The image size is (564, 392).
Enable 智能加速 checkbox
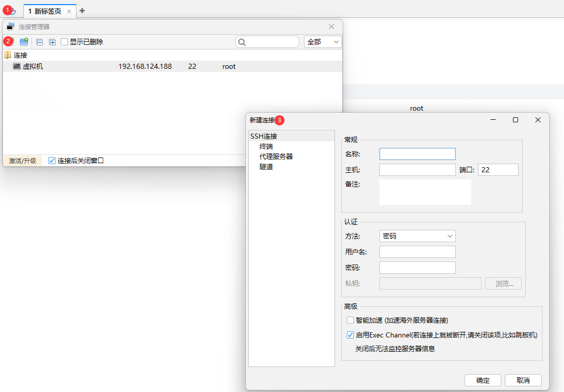click(x=350, y=320)
